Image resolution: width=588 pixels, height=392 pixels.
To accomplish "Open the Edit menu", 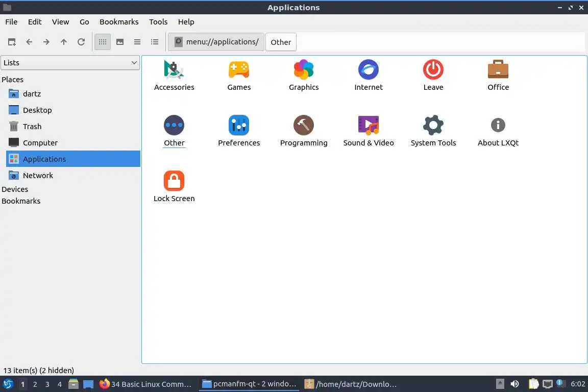I will [35, 22].
